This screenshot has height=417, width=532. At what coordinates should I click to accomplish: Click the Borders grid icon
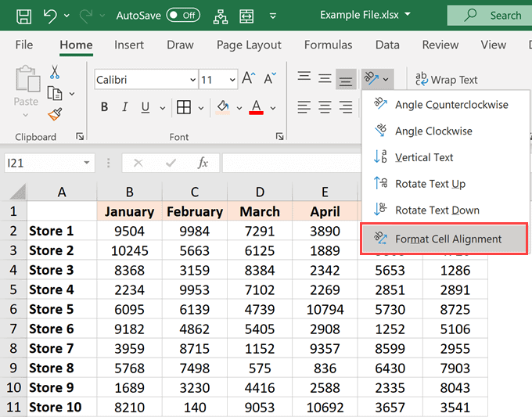pyautogui.click(x=184, y=107)
